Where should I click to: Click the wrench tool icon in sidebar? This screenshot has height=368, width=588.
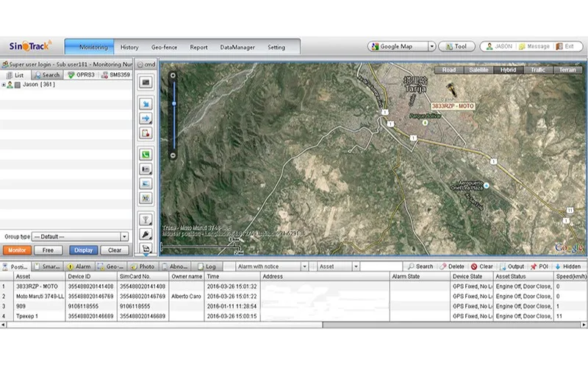tap(146, 234)
